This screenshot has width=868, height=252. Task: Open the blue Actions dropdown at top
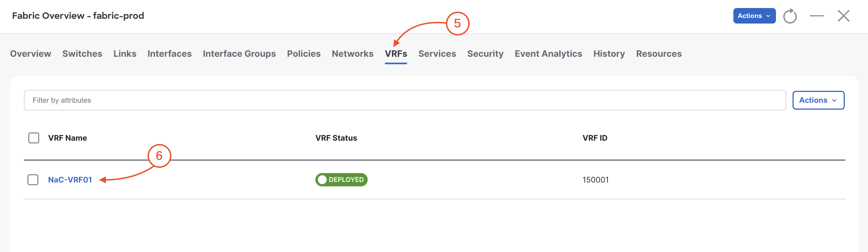click(754, 16)
